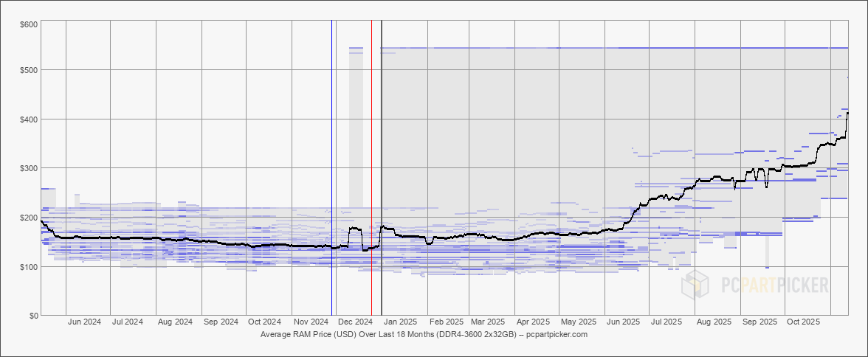
Task: Click the Jun 2024 axis label
Action: pyautogui.click(x=84, y=322)
